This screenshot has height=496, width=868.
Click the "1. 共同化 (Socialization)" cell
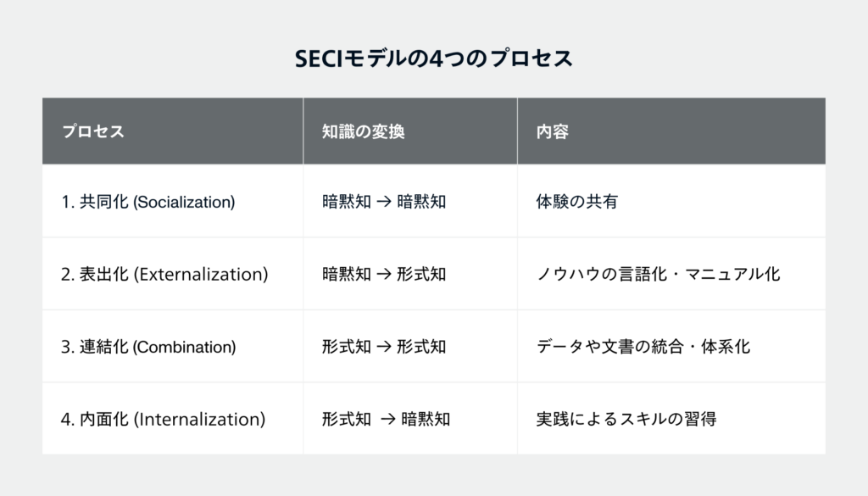tap(149, 202)
